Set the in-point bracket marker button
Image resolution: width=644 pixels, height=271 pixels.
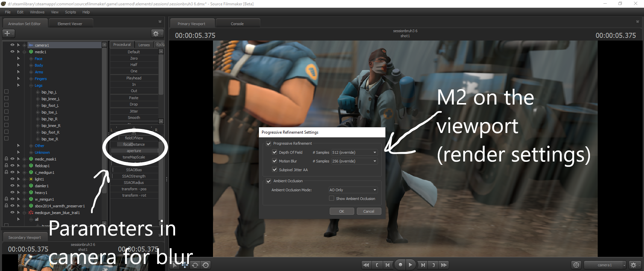[377, 265]
